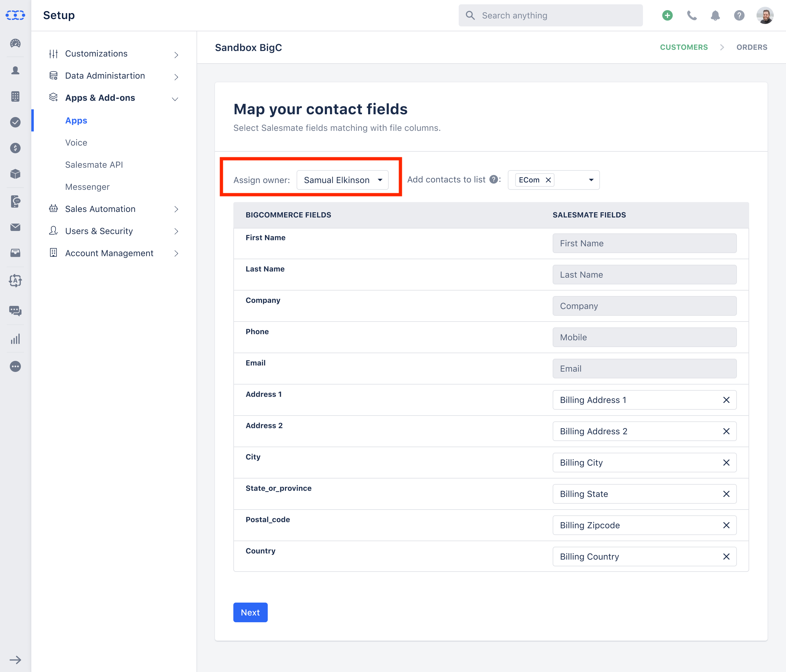Clear the Billing Address 2 mapping

(726, 432)
